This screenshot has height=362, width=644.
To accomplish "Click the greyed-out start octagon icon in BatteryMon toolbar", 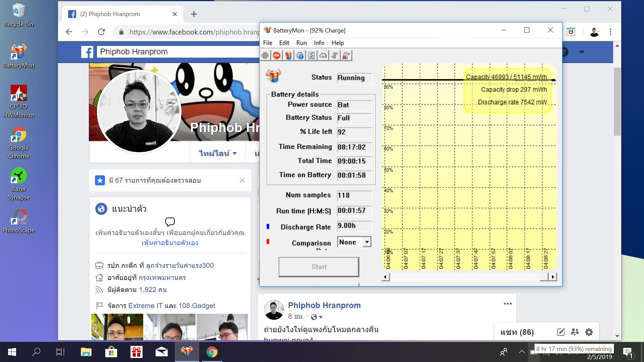I will point(265,55).
